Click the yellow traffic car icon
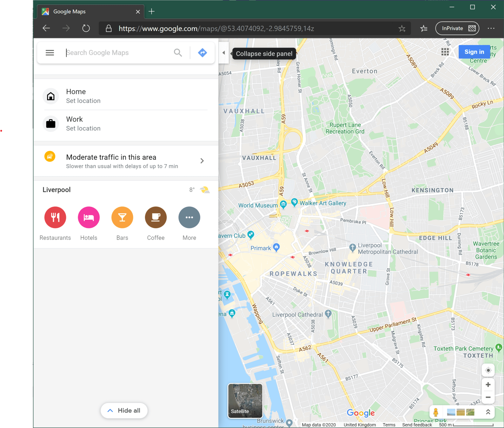 [x=50, y=156]
